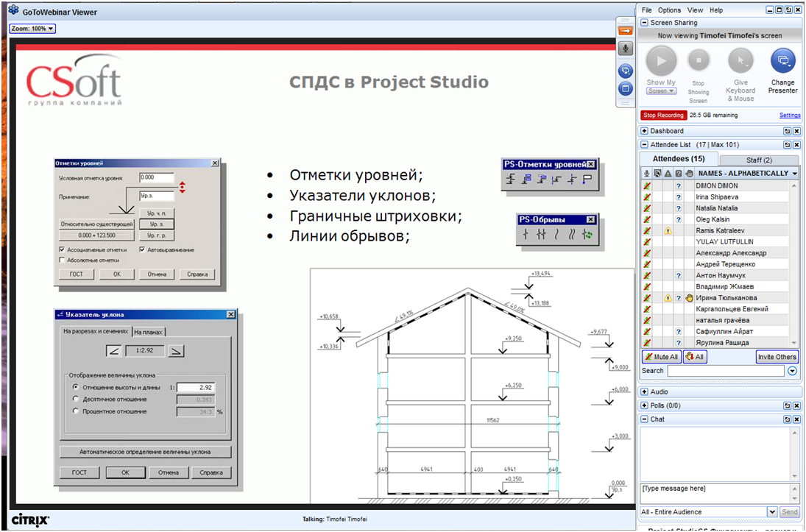Click the Mute All button
The image size is (806, 532).
[x=662, y=357]
